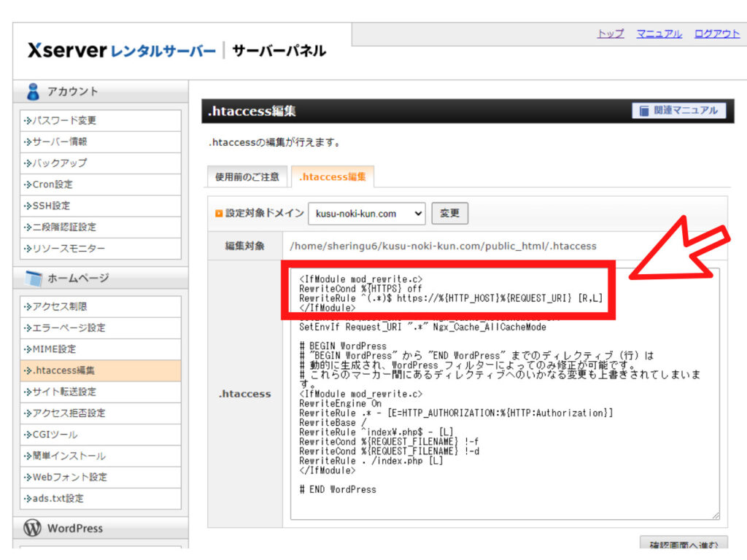The height and width of the screenshot is (560, 747).
Task: Open 二段階認証設定 in the sidebar
Action: click(101, 227)
